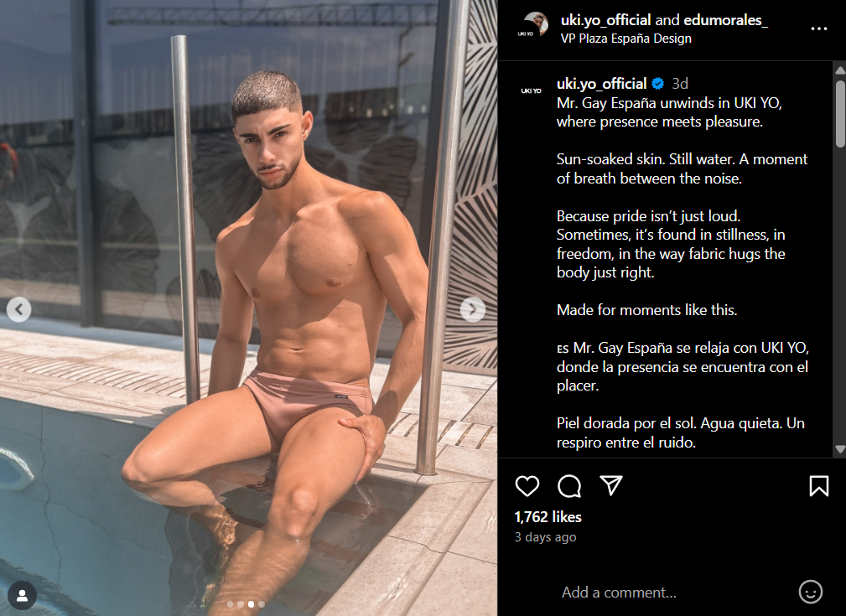Open more options three-dot menu
846x616 pixels.
(x=818, y=28)
